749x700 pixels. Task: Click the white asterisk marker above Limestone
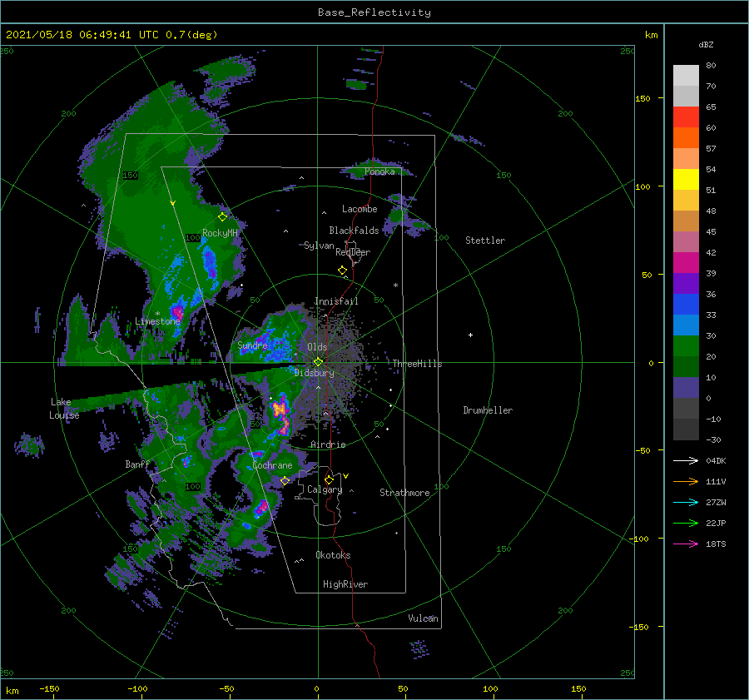(157, 314)
